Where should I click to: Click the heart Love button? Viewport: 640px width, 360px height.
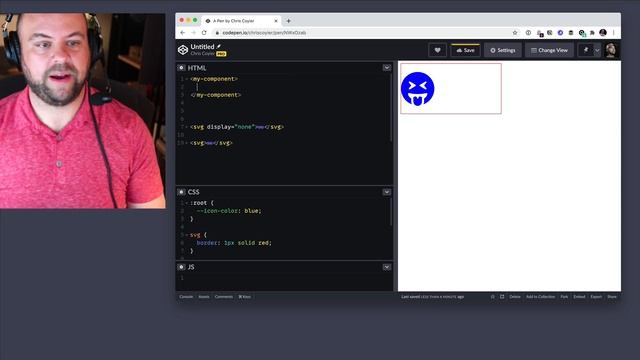point(438,50)
